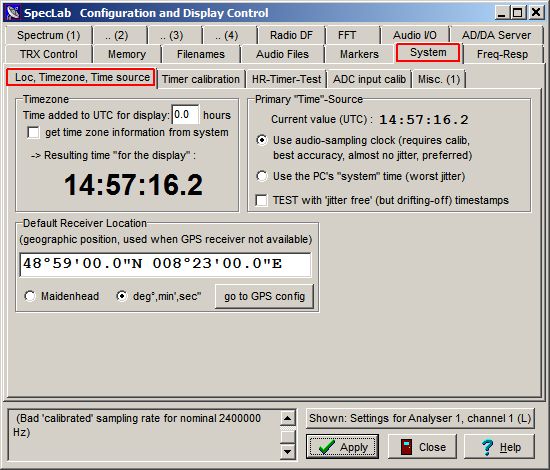Viewport: 550px width, 470px height.
Task: Select Loc, Timezone, Time source subtab
Action: pyautogui.click(x=81, y=77)
